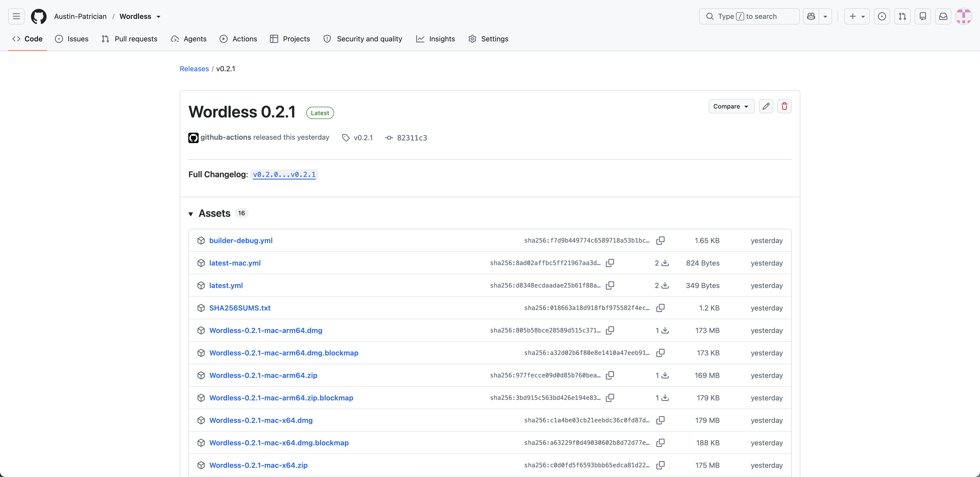Download latest.yml asset
Viewport: 980px width, 477px height.
tap(226, 285)
